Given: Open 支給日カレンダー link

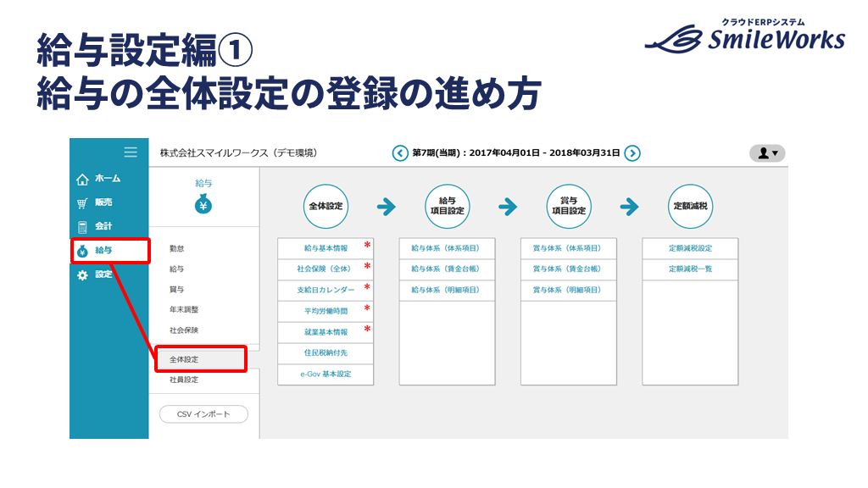Looking at the screenshot, I should (x=325, y=290).
